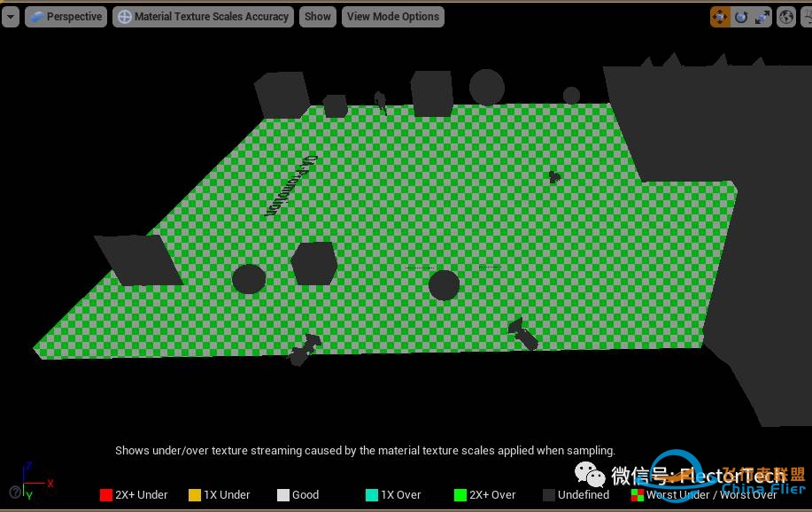The image size is (812, 512).
Task: Open the Perspective view type dropdown
Action: pos(66,17)
